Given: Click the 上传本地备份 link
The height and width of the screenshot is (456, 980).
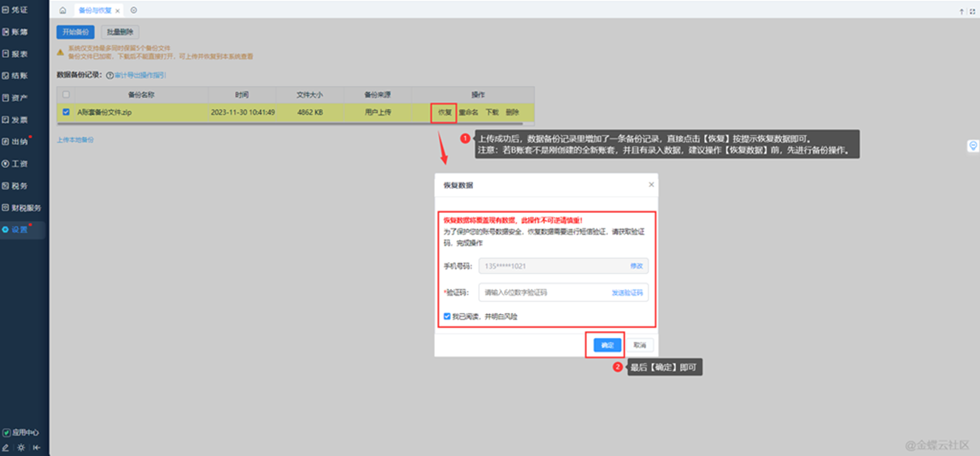Looking at the screenshot, I should [x=75, y=140].
